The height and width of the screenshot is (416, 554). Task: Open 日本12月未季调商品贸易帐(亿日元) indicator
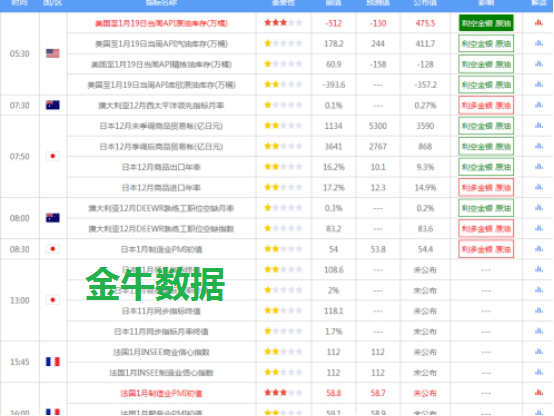tap(161, 126)
